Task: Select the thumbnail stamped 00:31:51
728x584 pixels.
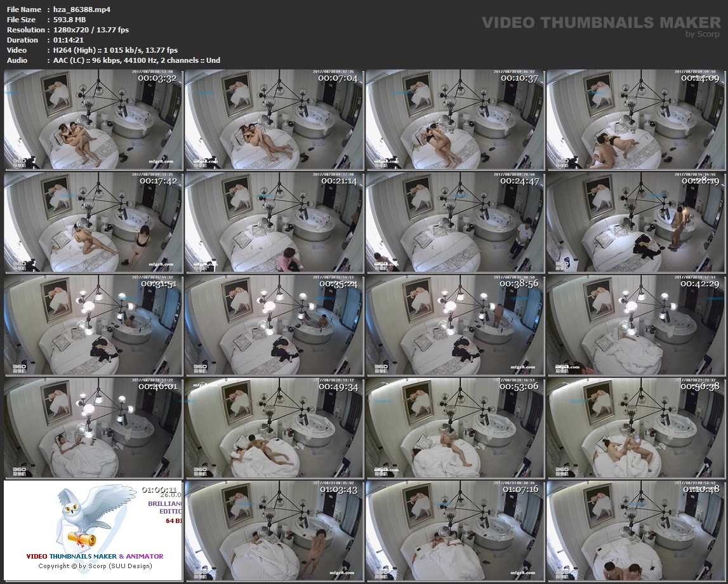Action: [x=93, y=324]
